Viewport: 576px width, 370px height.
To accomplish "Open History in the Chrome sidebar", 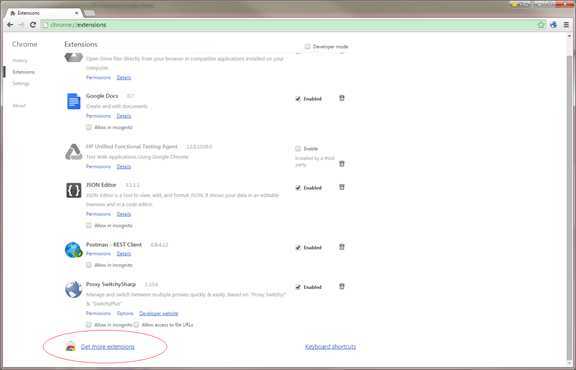I will (20, 60).
